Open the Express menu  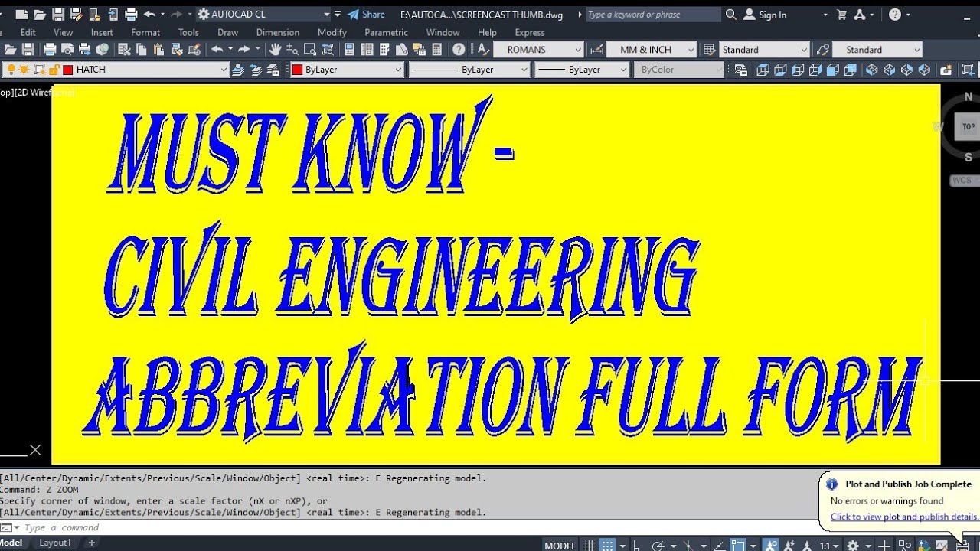click(530, 32)
